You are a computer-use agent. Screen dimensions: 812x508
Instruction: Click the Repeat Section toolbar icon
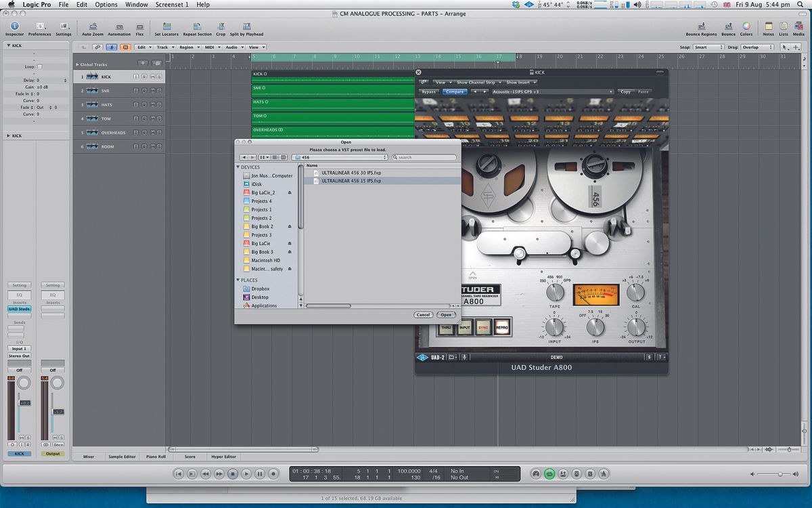click(x=198, y=27)
